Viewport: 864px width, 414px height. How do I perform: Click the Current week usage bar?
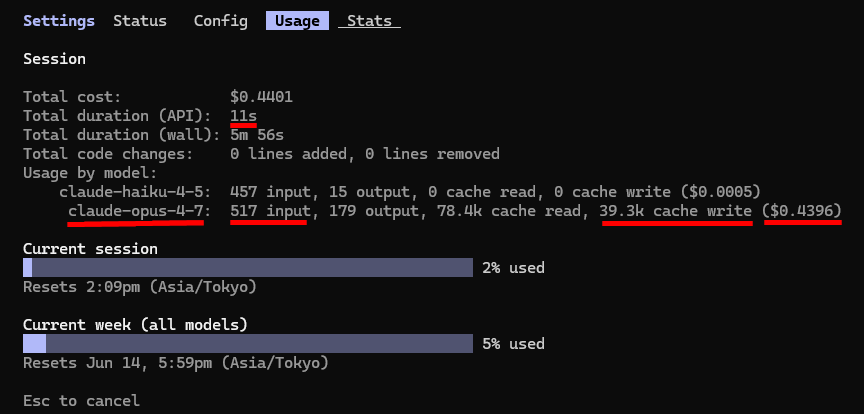(x=248, y=343)
